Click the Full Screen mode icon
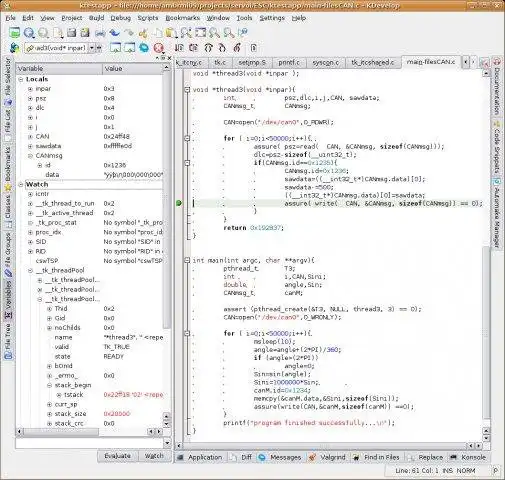Screen dimensions: 505x480 tap(200, 33)
